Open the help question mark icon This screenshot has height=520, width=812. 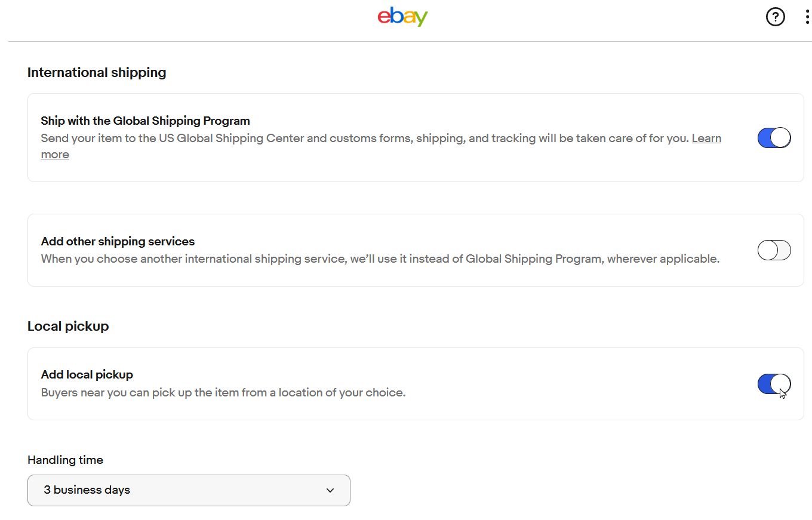776,17
